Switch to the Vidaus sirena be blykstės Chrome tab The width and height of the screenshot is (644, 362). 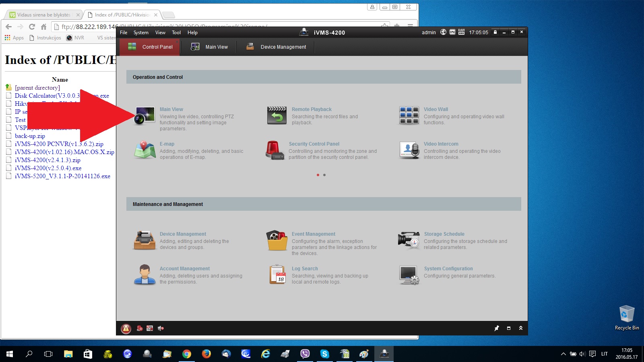(x=44, y=15)
